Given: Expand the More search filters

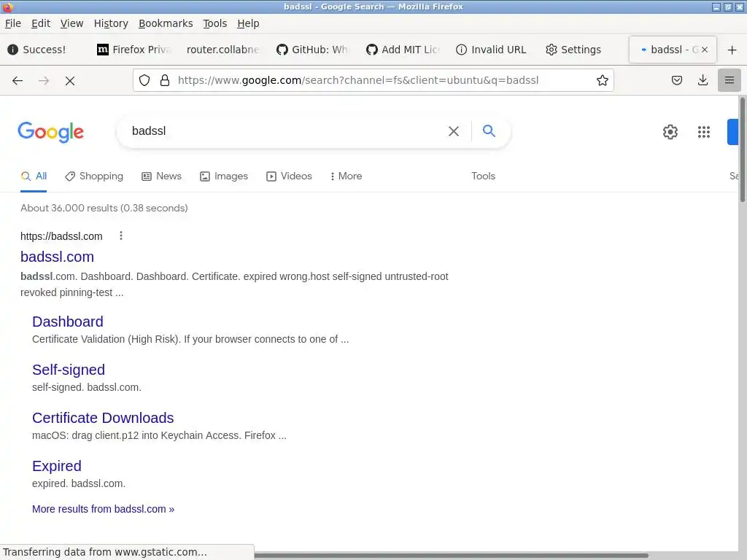Looking at the screenshot, I should click(346, 176).
